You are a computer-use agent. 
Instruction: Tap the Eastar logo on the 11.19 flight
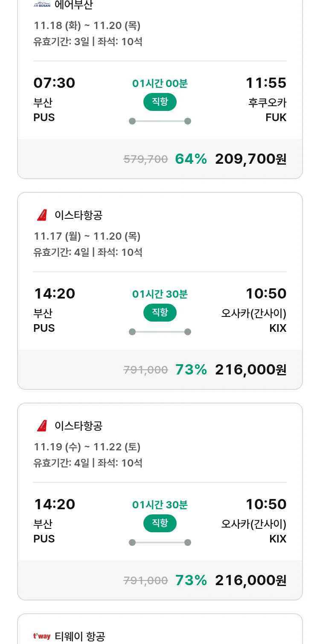click(42, 426)
